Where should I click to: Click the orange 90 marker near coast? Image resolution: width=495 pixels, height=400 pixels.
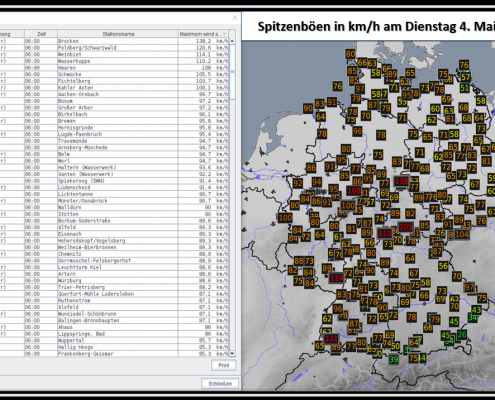coord(308,108)
